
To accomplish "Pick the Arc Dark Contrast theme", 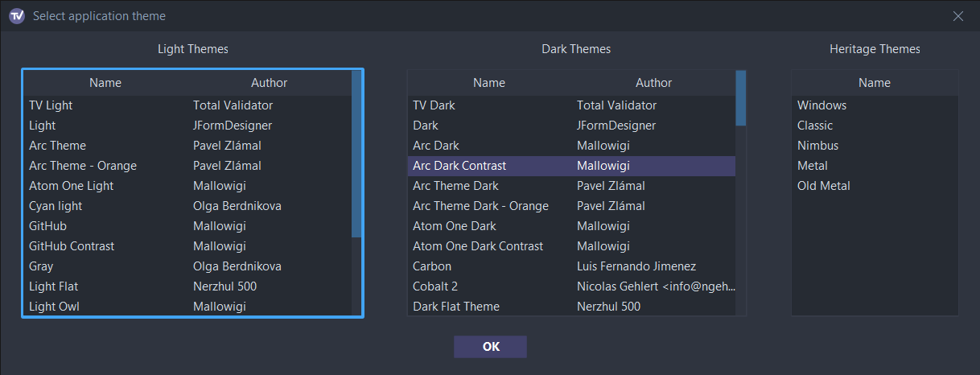I will [x=459, y=166].
